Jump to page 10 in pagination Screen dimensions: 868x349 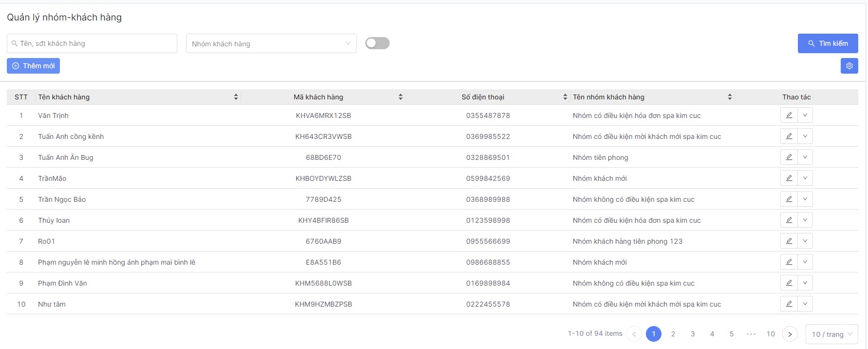(x=771, y=334)
